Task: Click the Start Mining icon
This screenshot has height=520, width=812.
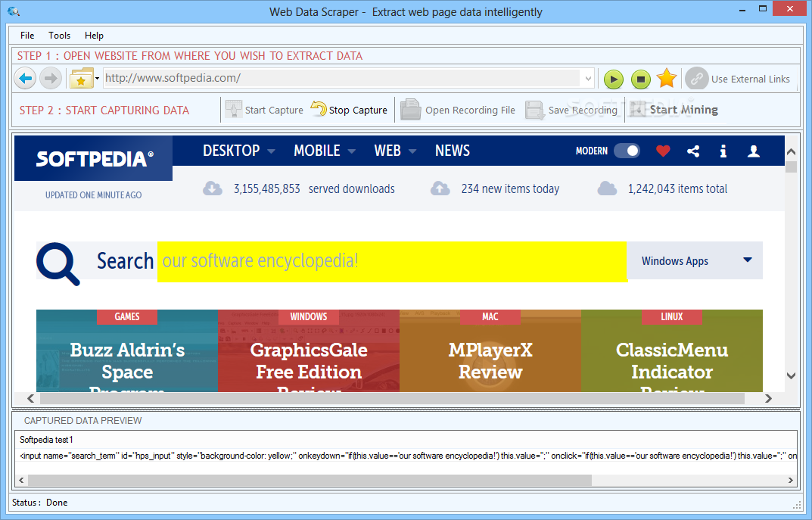Action: (637, 109)
